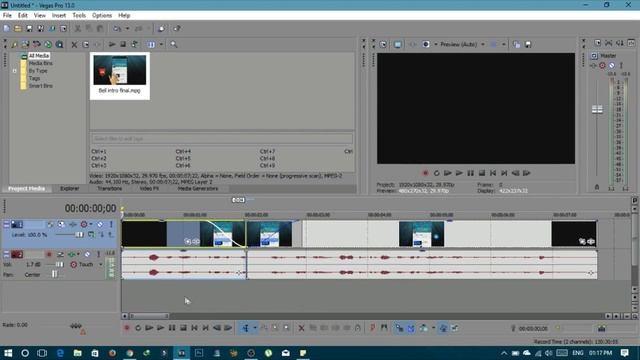Viewport: 640px width, 360px height.
Task: Toggle Automatic Crossfades button
Action: tap(411, 328)
